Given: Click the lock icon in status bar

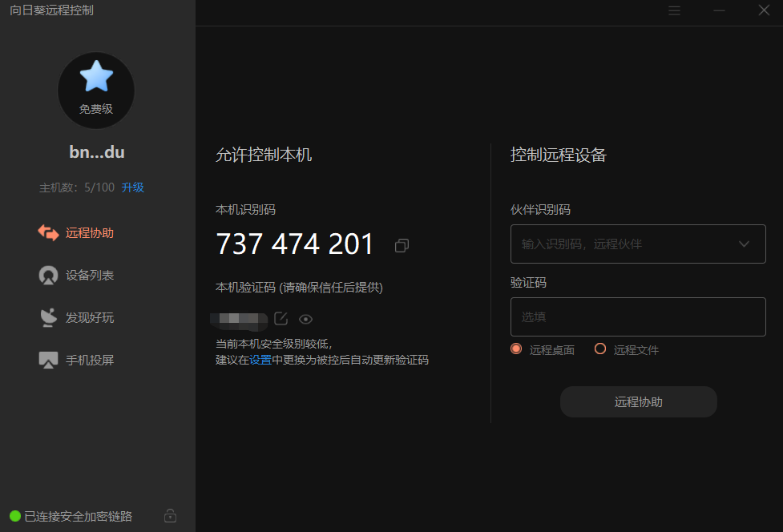Looking at the screenshot, I should [170, 515].
